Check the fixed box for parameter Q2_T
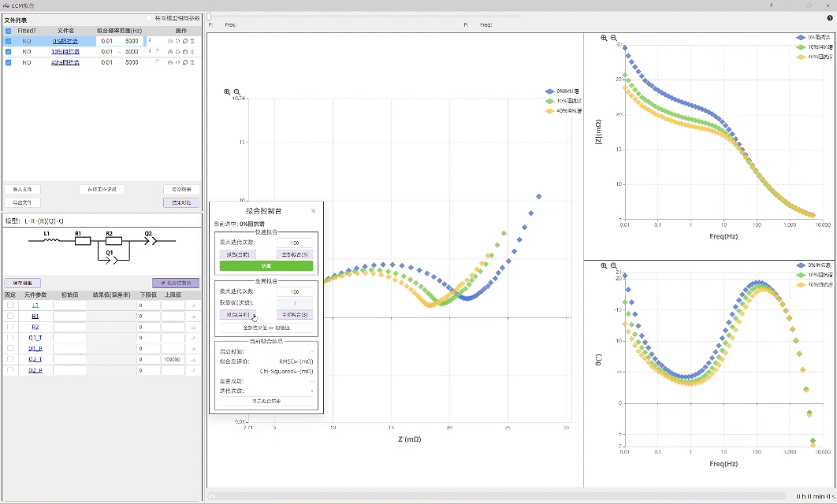 (x=10, y=359)
